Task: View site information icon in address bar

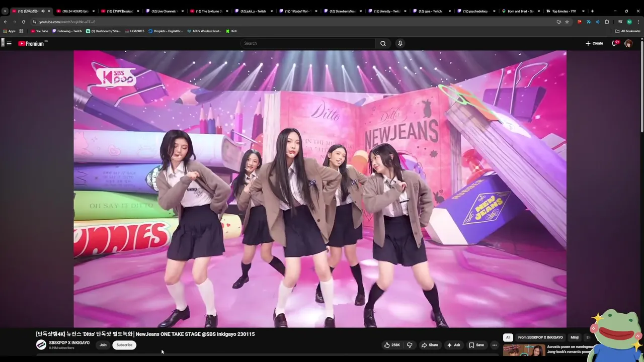Action: 34,22
